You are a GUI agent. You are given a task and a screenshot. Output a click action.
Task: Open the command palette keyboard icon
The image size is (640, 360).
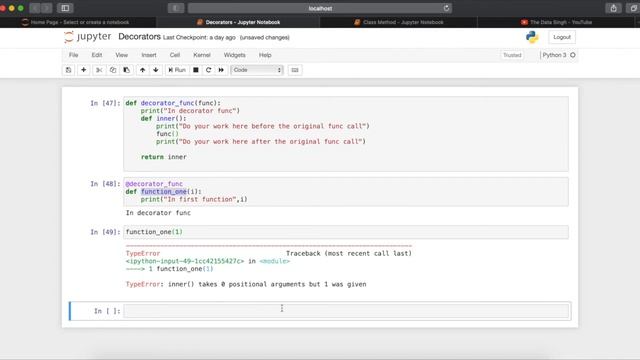tap(295, 70)
